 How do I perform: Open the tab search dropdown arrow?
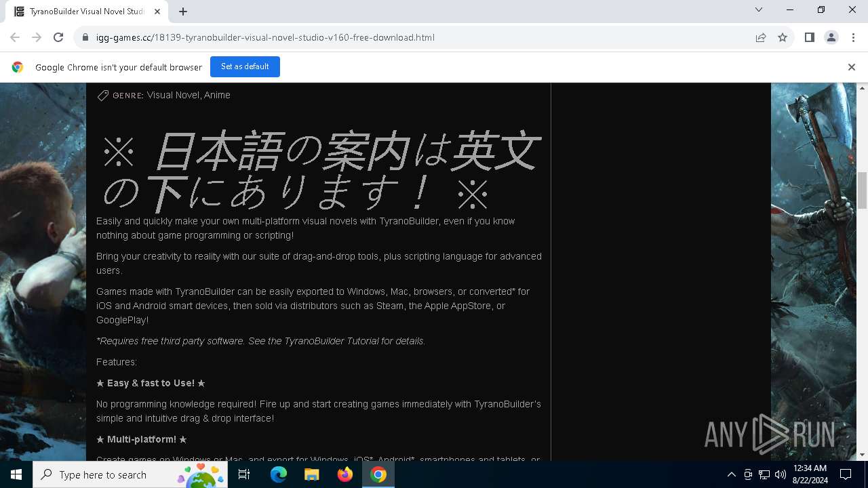point(759,9)
